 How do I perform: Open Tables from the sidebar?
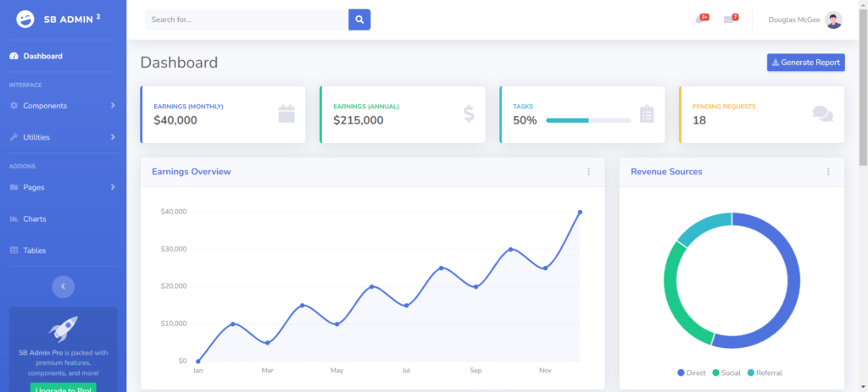(34, 251)
